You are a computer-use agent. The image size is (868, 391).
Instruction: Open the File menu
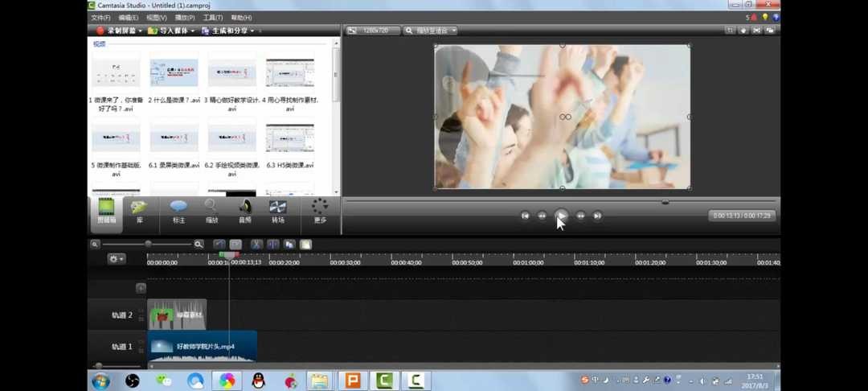(x=100, y=17)
